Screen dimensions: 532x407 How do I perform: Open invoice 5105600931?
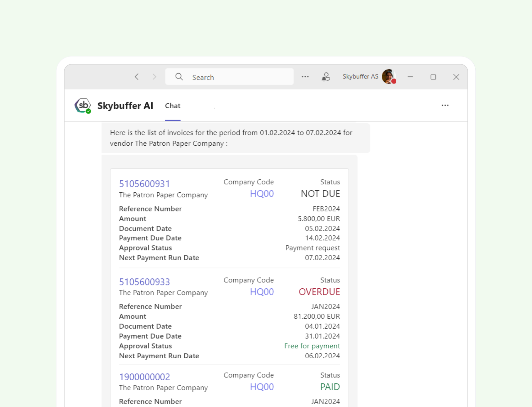pyautogui.click(x=144, y=184)
